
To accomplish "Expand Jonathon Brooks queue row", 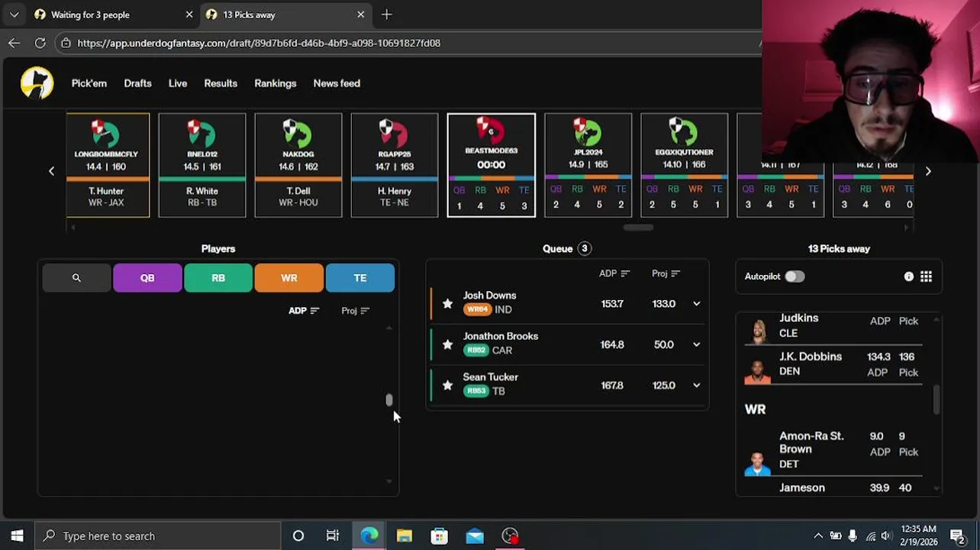I will tap(696, 345).
